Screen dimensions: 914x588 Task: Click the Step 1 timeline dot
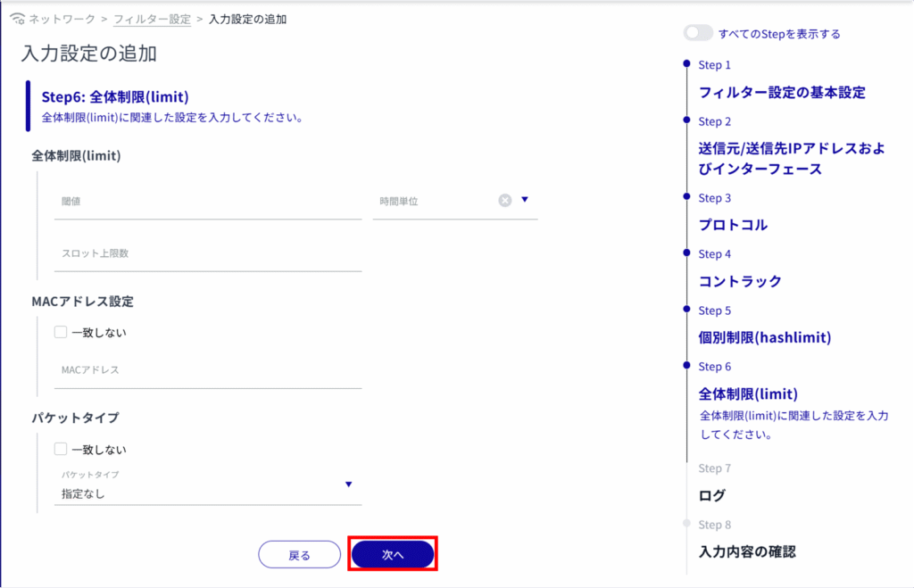(x=685, y=63)
